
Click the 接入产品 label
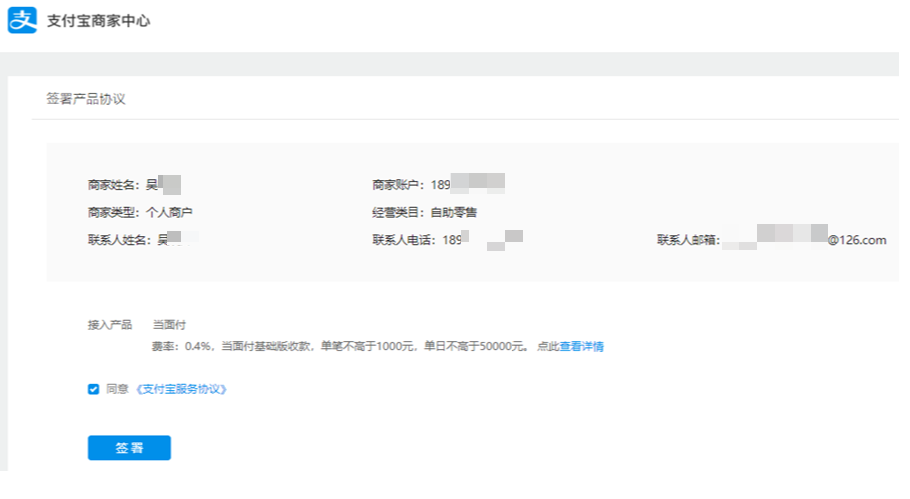coord(110,325)
